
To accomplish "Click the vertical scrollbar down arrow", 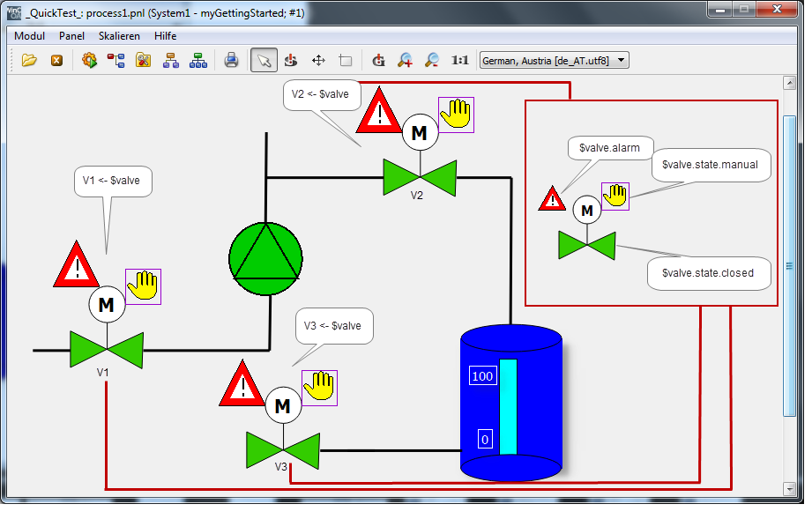I will 789,488.
